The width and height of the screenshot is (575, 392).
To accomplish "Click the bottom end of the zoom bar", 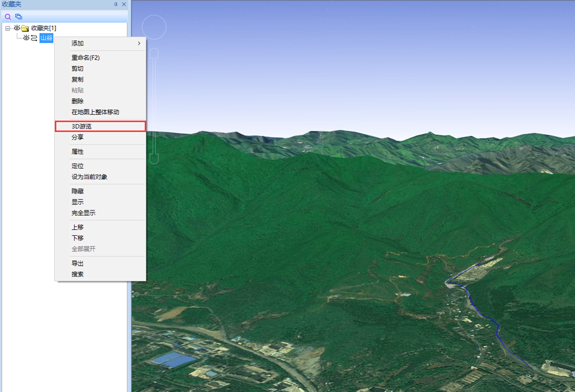I will pos(154,159).
